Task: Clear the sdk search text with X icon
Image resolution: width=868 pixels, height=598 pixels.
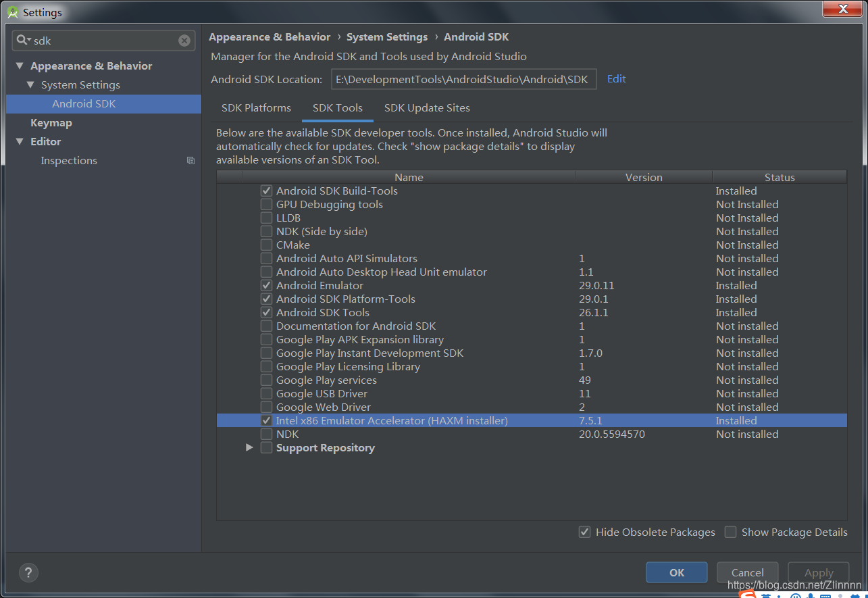Action: point(184,41)
